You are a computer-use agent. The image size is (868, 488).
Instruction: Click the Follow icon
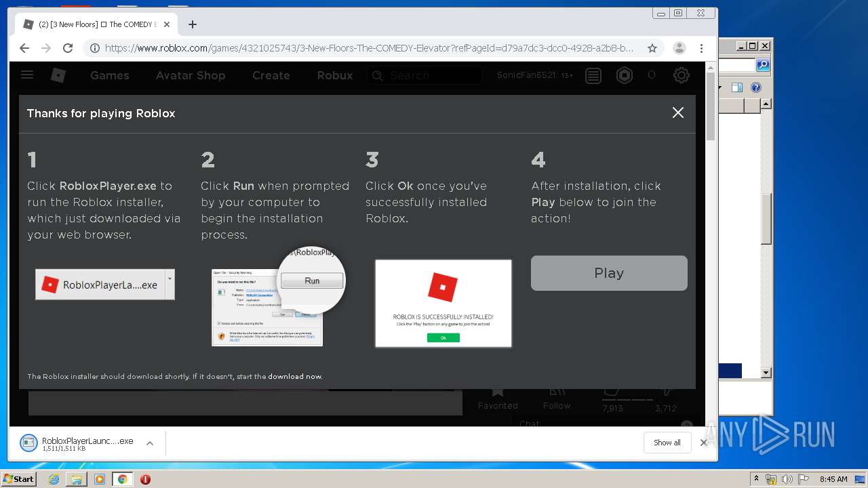pos(557,391)
